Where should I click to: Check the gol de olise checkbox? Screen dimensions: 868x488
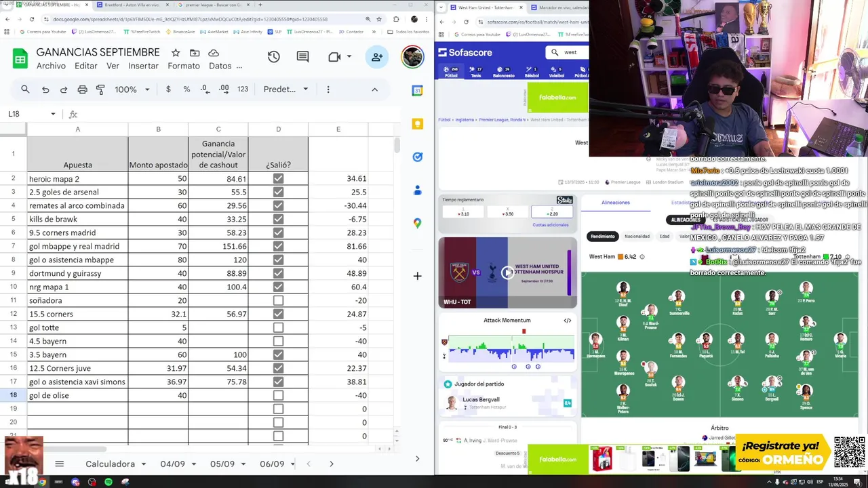tap(278, 395)
